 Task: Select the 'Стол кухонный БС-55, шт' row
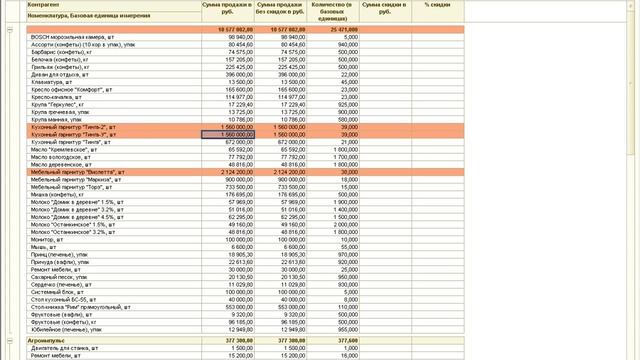[x=245, y=300]
